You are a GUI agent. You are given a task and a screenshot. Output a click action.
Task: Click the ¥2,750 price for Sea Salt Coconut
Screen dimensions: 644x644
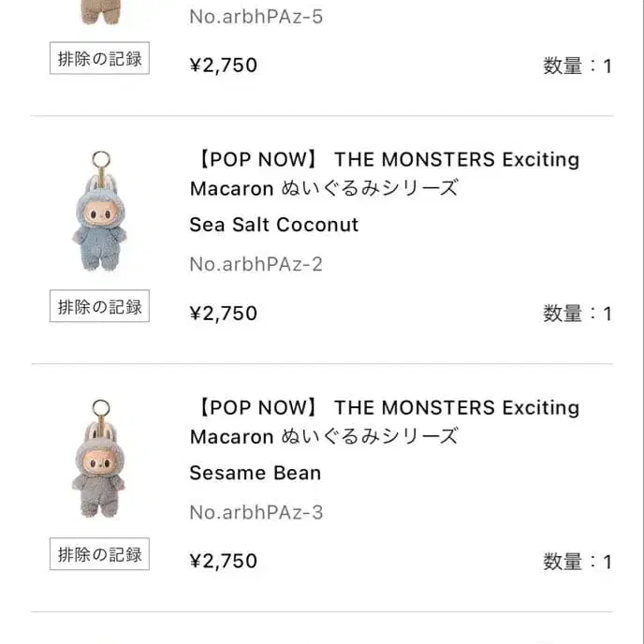(x=223, y=313)
